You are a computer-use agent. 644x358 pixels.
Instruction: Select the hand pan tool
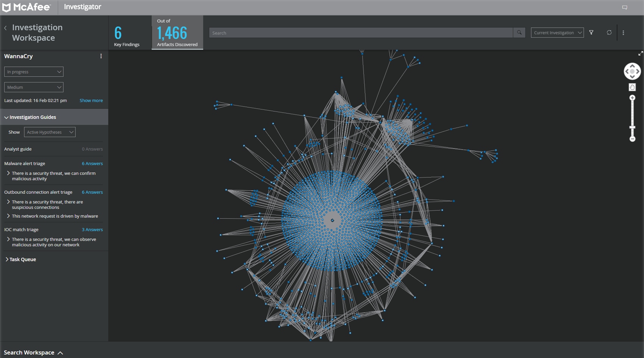coord(632,87)
